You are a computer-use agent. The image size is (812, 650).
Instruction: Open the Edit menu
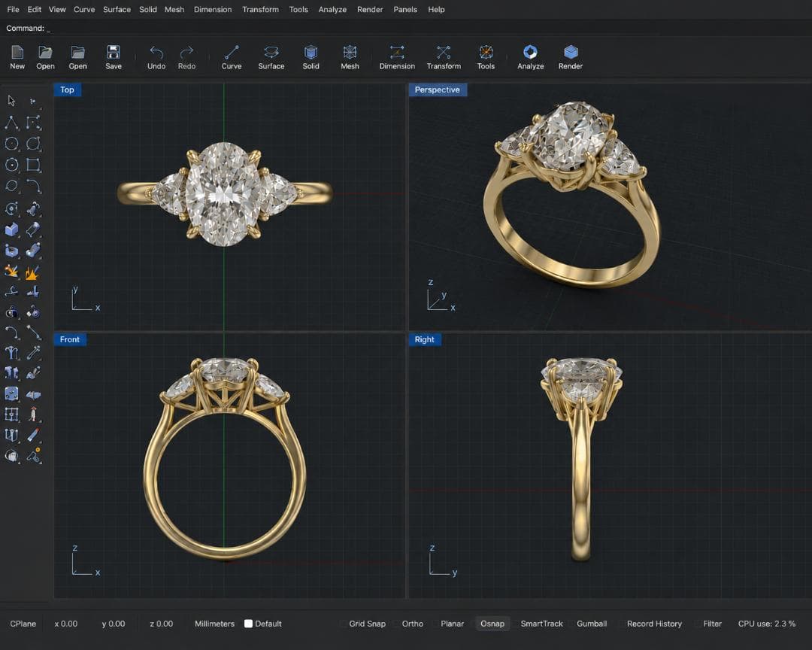click(34, 9)
